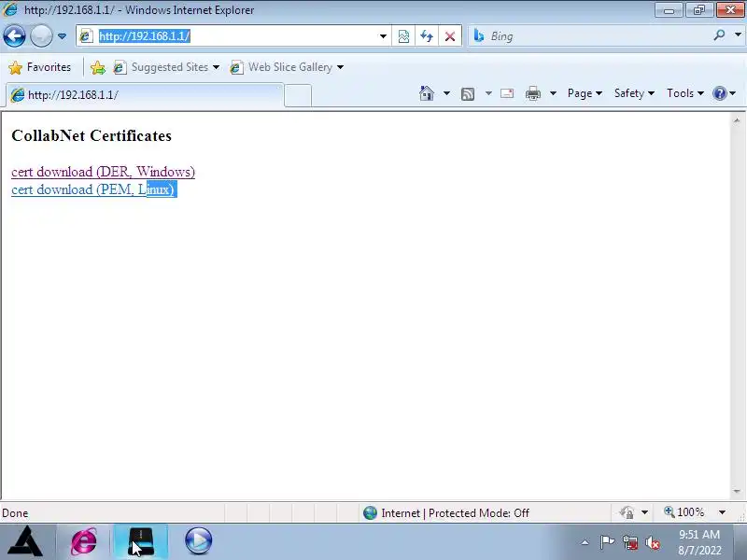Screen dimensions: 747x560
Task: Open the Tools menu
Action: coord(685,93)
